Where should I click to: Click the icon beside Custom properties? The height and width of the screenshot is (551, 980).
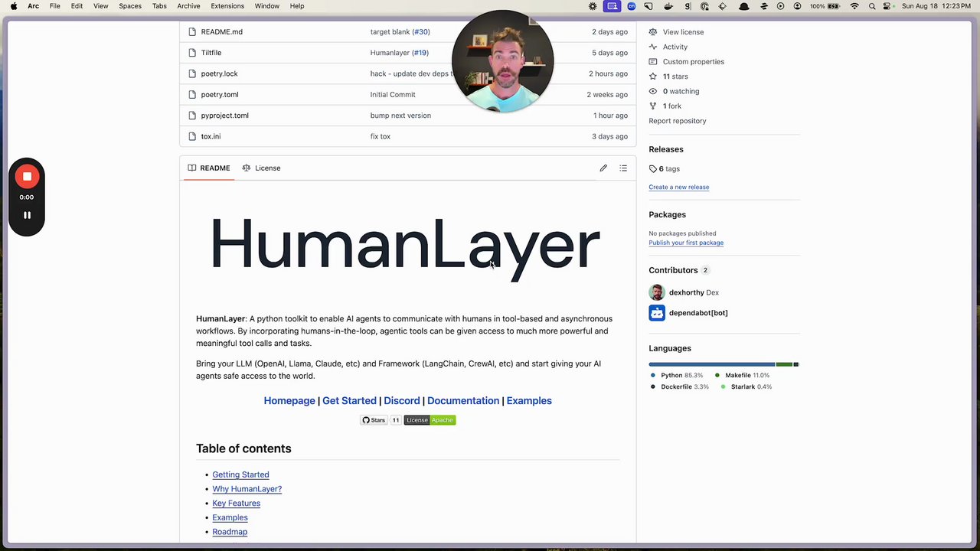click(653, 62)
